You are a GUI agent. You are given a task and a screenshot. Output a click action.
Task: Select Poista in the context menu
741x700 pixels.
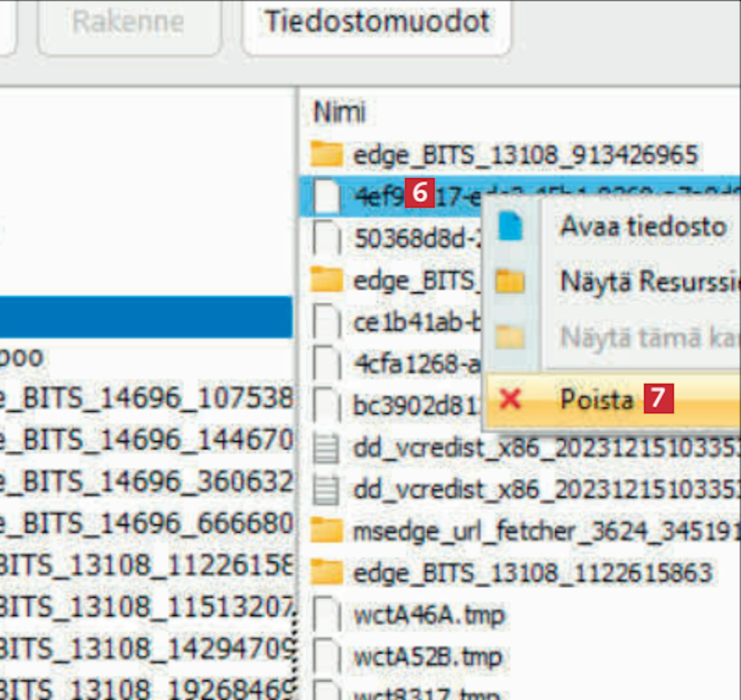(597, 399)
